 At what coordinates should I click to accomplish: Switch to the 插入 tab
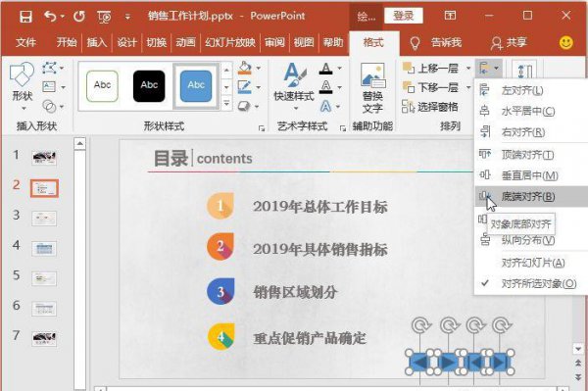click(x=97, y=42)
